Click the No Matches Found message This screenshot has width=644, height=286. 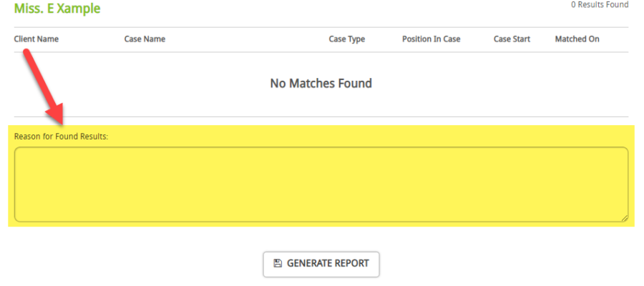pyautogui.click(x=321, y=84)
